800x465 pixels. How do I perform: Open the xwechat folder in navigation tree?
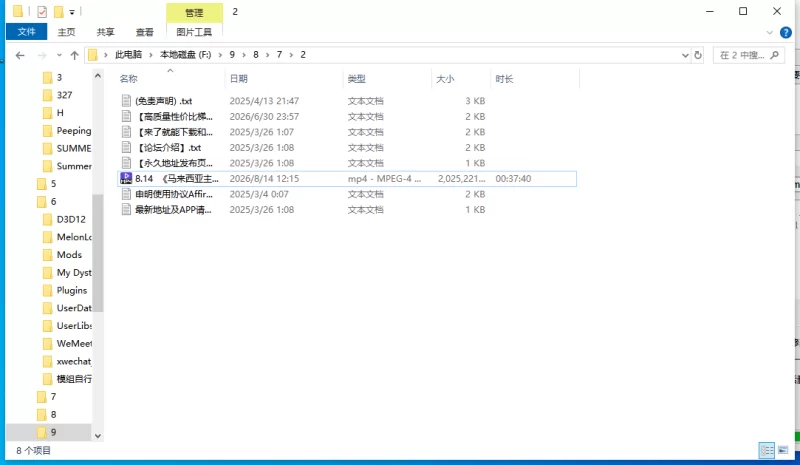(73, 361)
